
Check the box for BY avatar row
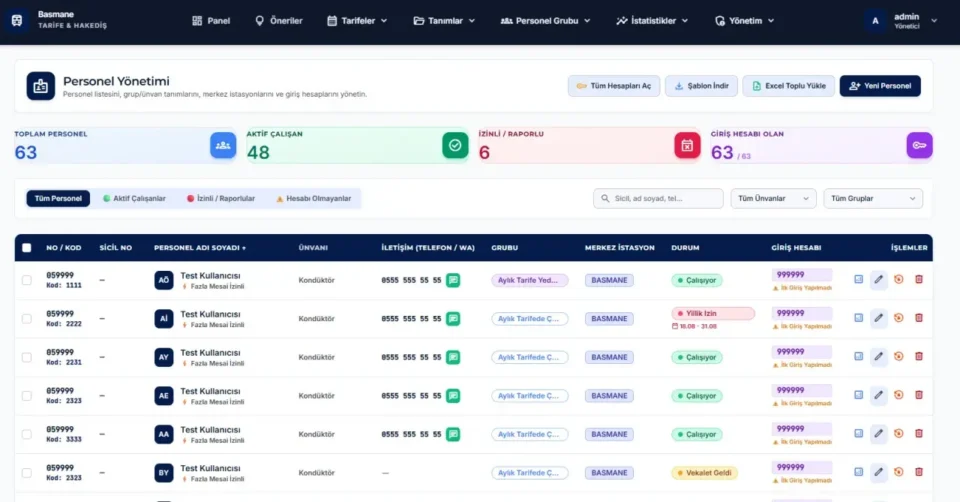(26, 473)
